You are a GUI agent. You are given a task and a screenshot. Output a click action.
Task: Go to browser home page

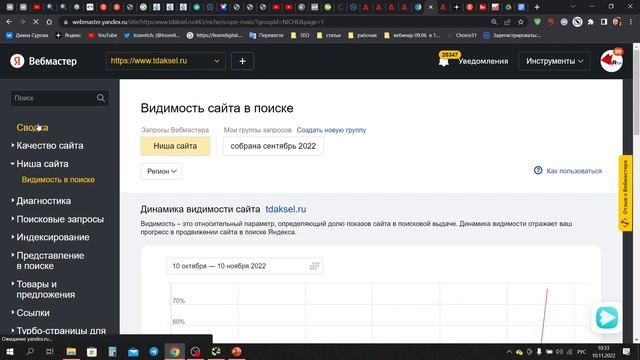tap(49, 22)
